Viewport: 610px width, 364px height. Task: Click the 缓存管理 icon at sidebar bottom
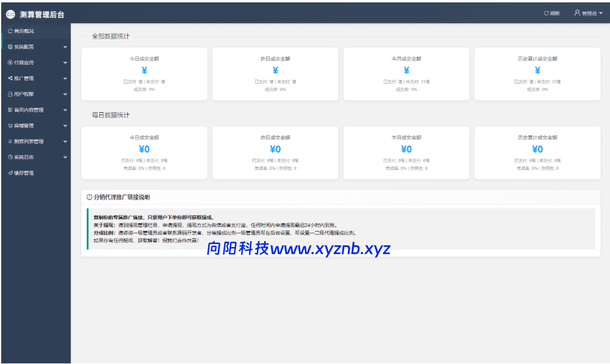click(x=10, y=172)
